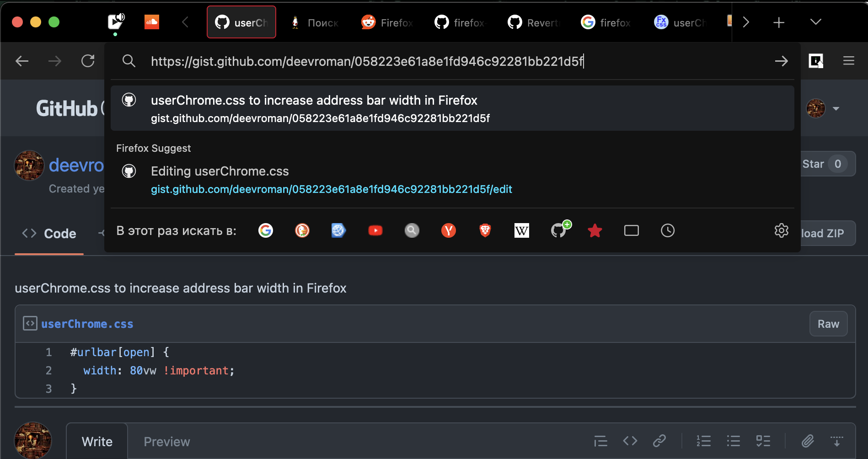
Task: Open a new tab with plus icon
Action: coord(779,22)
